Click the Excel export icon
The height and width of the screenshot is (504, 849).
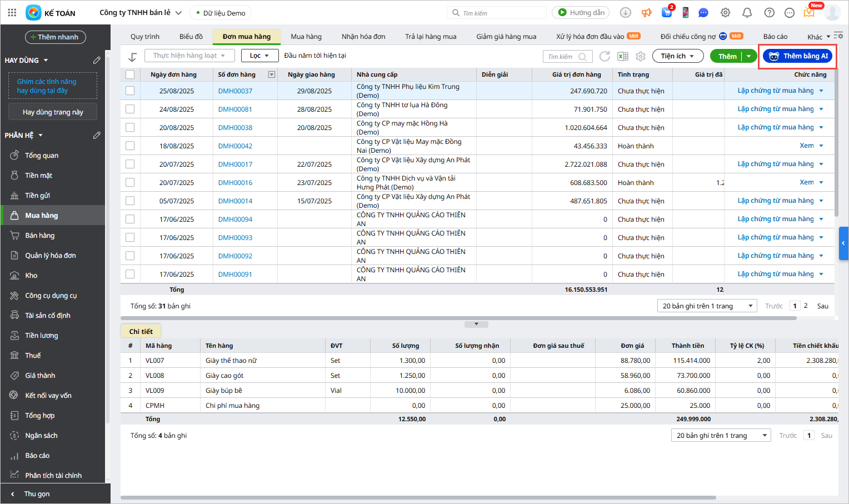click(623, 56)
